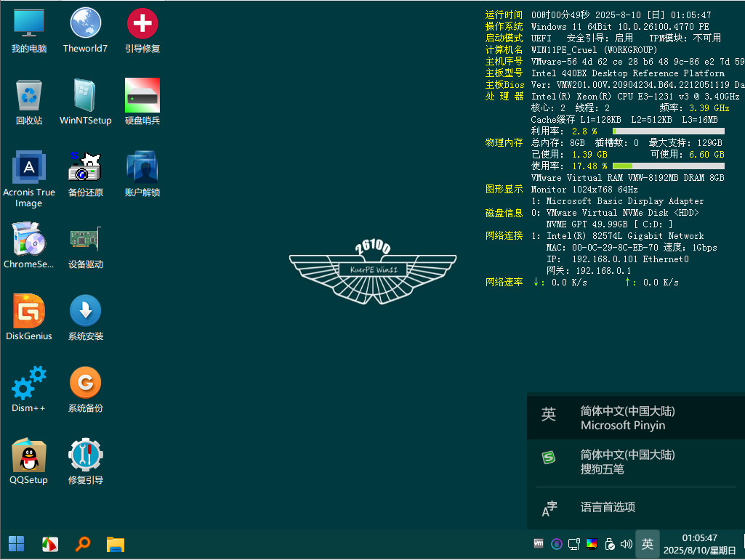The image size is (745, 560).
Task: Open the 硬盘哨兵 disk monitor icon
Action: [142, 102]
